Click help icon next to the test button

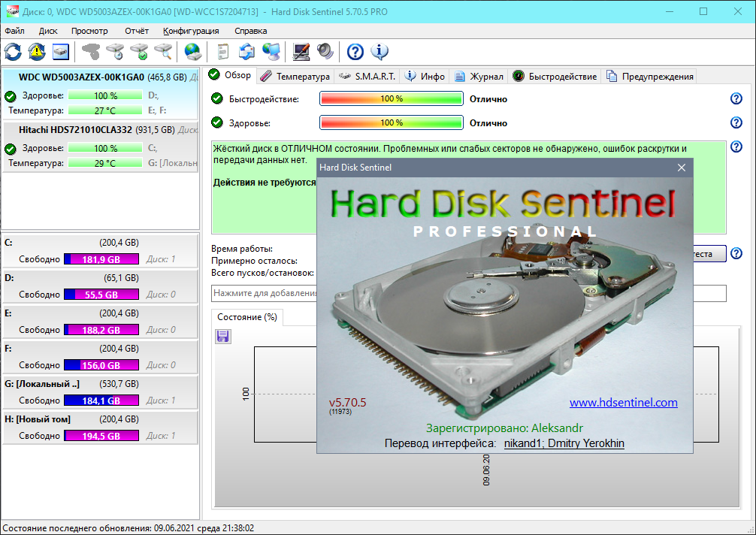click(x=736, y=253)
